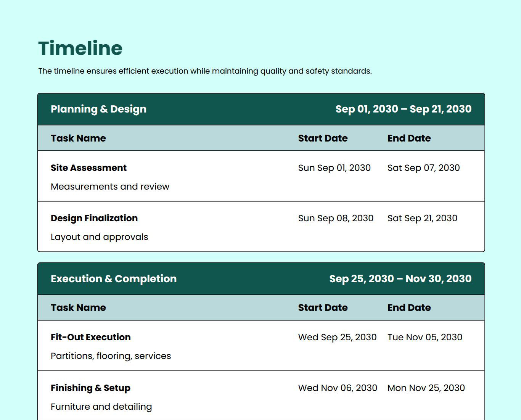Click the Site Assessment task name
The image size is (521, 420).
88,168
